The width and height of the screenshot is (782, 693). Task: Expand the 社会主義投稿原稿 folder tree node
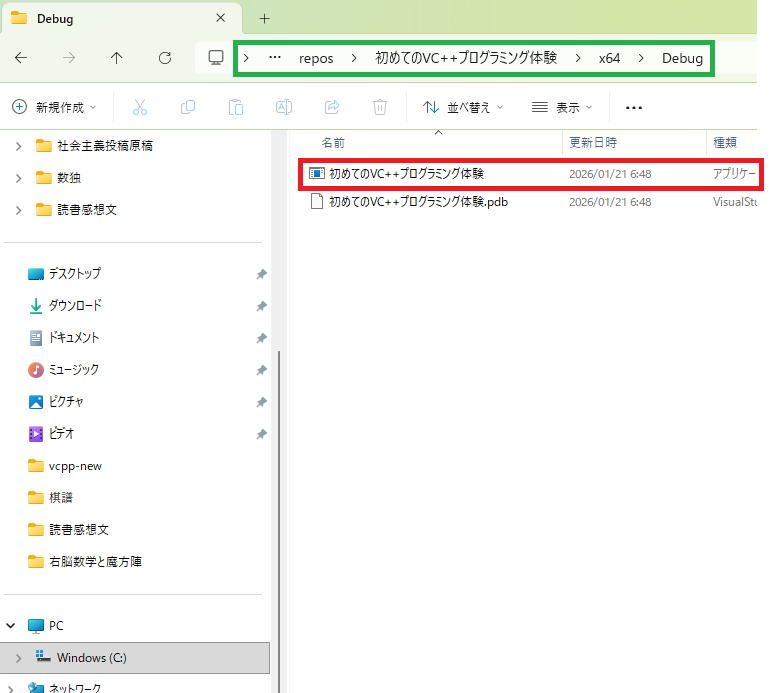[18, 146]
